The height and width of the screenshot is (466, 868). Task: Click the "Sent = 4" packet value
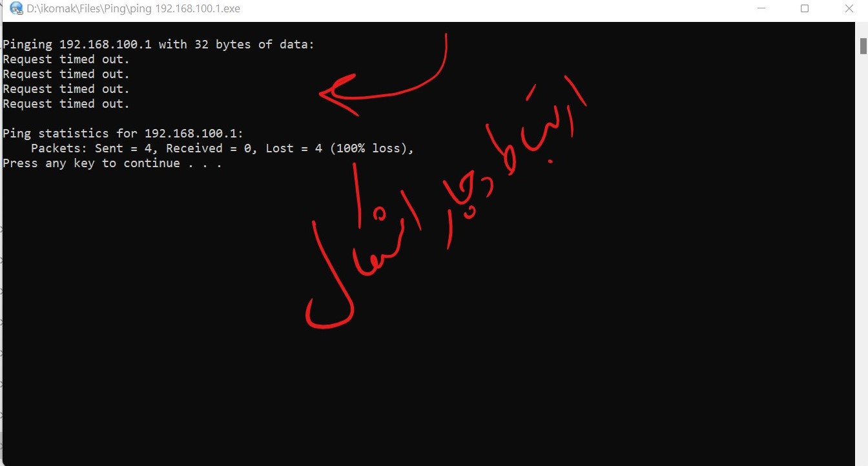(127, 148)
